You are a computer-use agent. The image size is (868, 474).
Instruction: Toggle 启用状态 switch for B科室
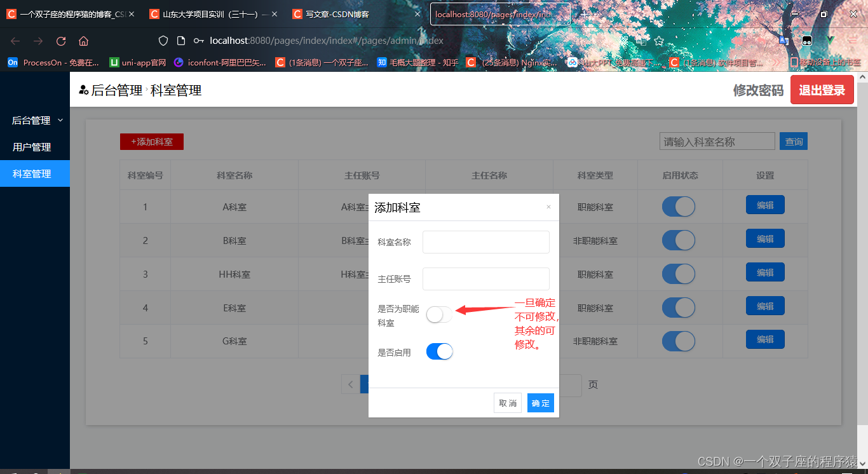tap(679, 240)
